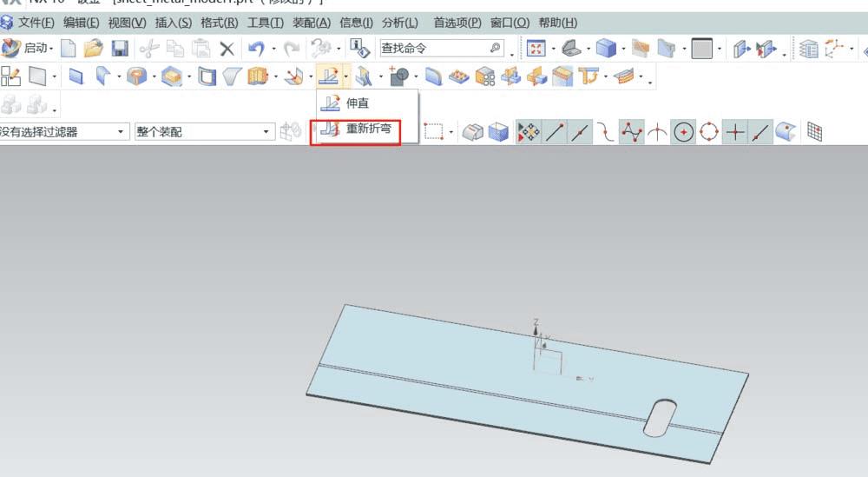868x477 pixels.
Task: Select the rectangle selection dashed box icon
Action: click(433, 132)
